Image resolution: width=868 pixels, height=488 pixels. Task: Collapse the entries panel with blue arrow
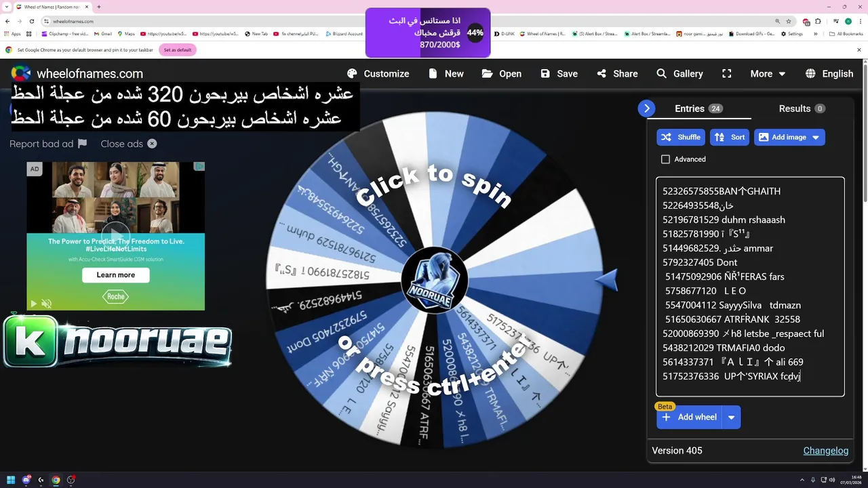tap(646, 108)
